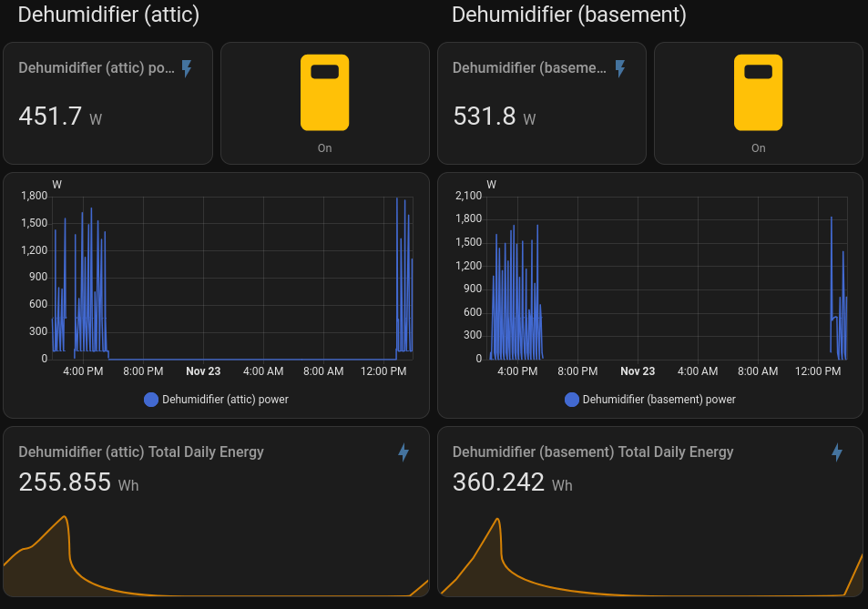Click blue legend dot for basement power series
This screenshot has width=868, height=609.
click(571, 399)
